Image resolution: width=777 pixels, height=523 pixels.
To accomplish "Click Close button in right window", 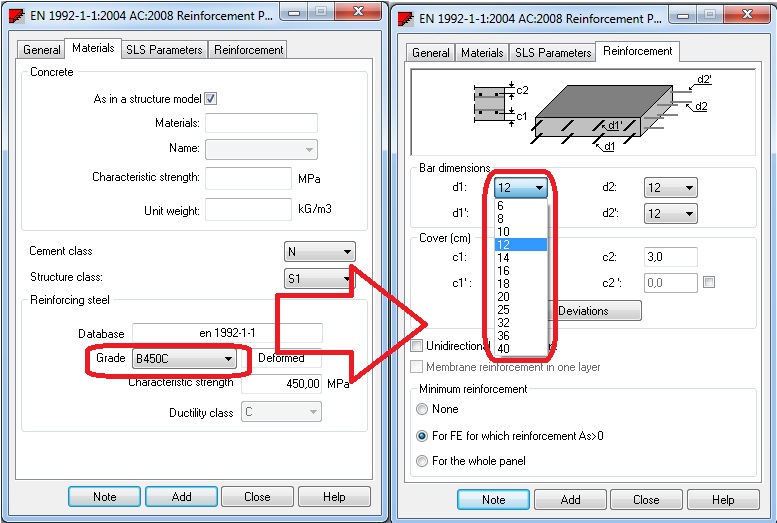I will [646, 500].
